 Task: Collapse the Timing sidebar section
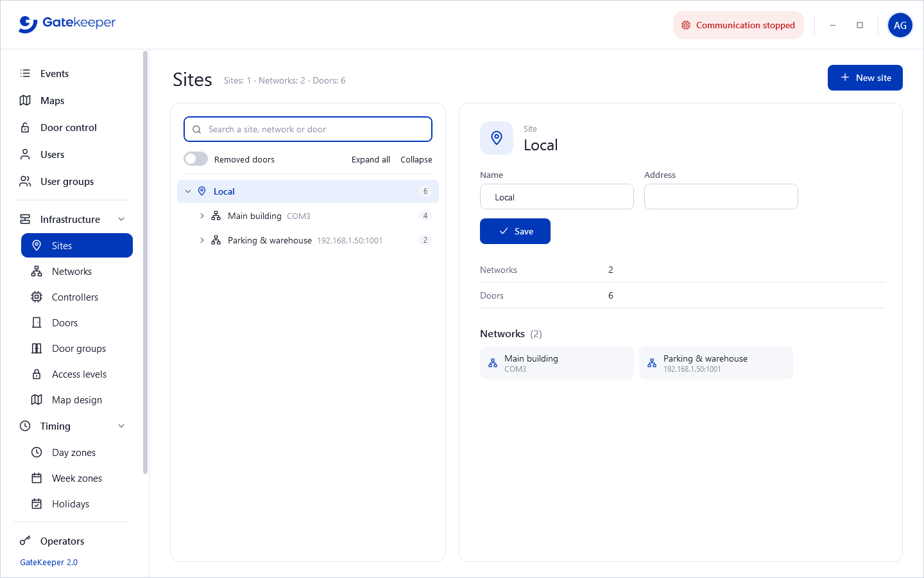tap(121, 426)
